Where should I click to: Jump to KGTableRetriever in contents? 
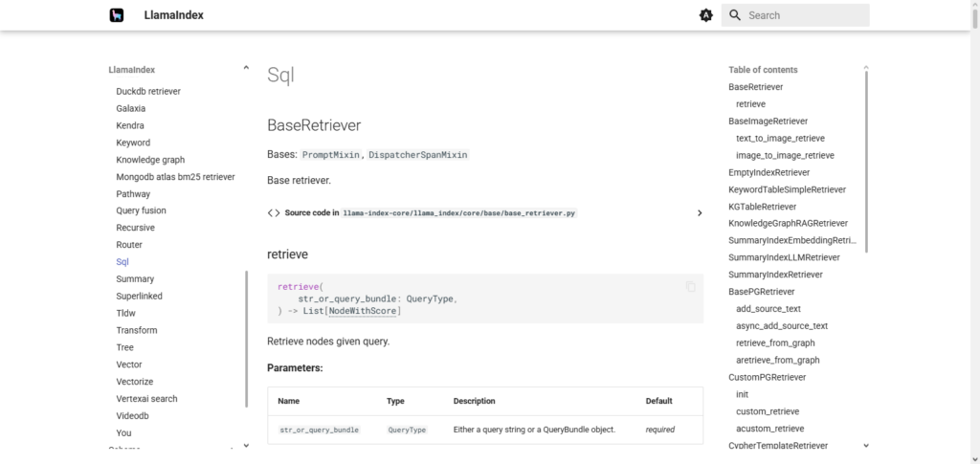pyautogui.click(x=763, y=207)
